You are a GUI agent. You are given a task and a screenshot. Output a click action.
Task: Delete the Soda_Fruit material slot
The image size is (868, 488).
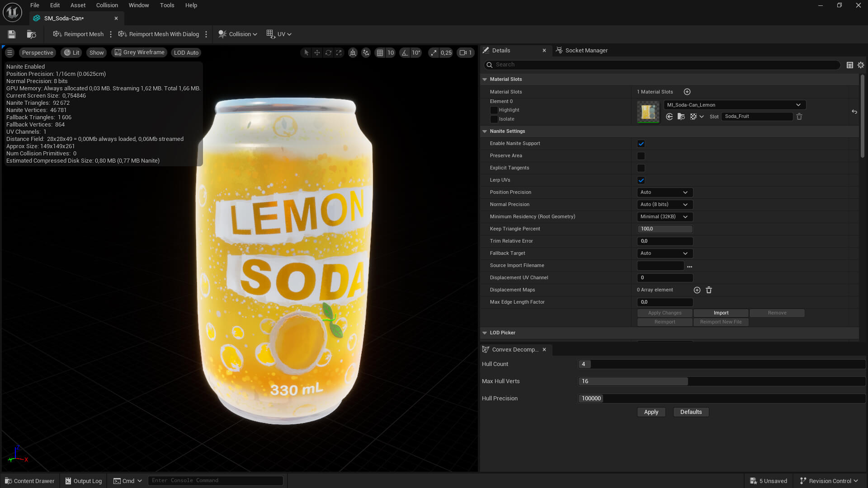tap(799, 117)
